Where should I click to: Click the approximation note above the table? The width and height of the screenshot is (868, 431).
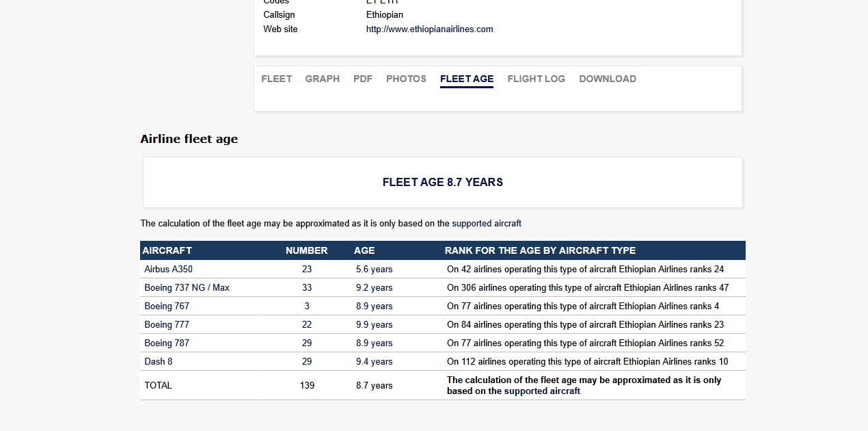point(331,224)
